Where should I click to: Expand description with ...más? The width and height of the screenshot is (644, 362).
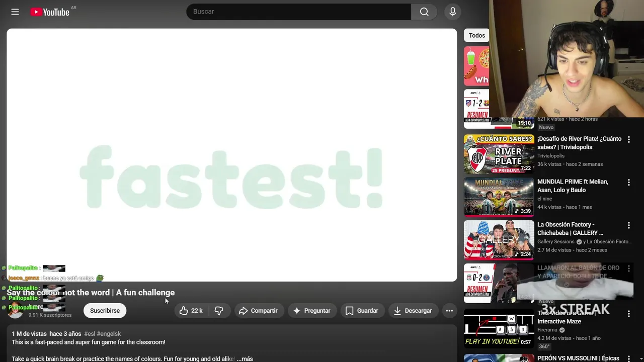(245, 359)
